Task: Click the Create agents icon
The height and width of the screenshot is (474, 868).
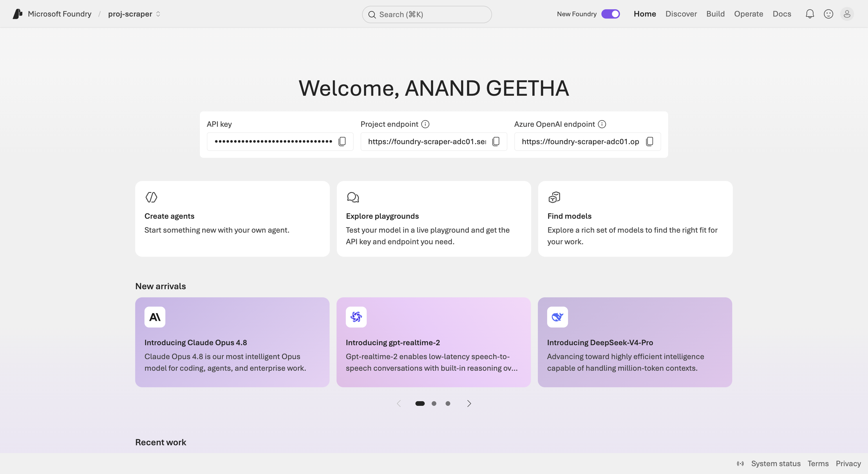Action: click(151, 197)
